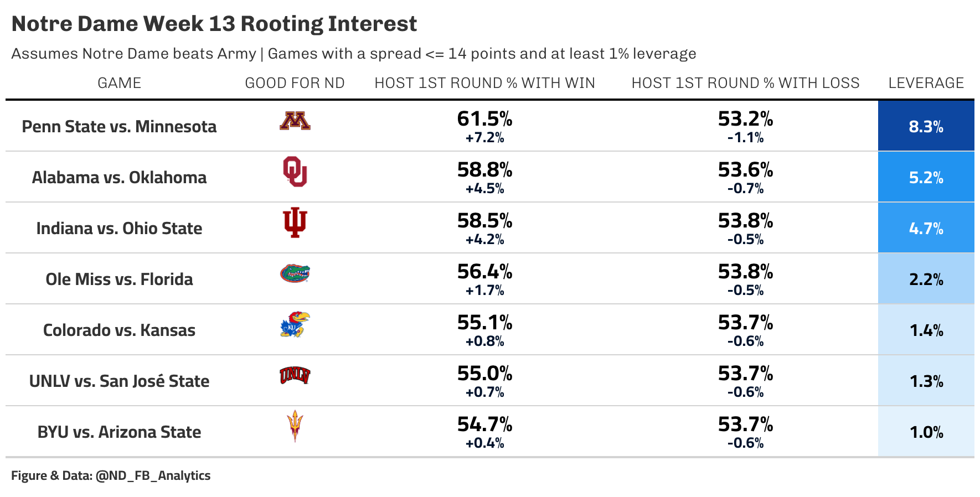980x497 pixels.
Task: Click HOST 1ST ROUND % WITH WIN header
Action: pyautogui.click(x=485, y=83)
